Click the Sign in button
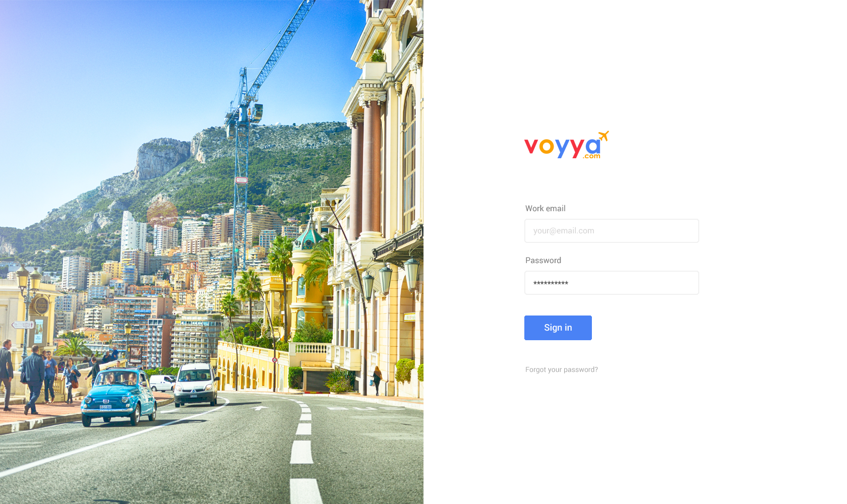The image size is (847, 504). pos(558,328)
